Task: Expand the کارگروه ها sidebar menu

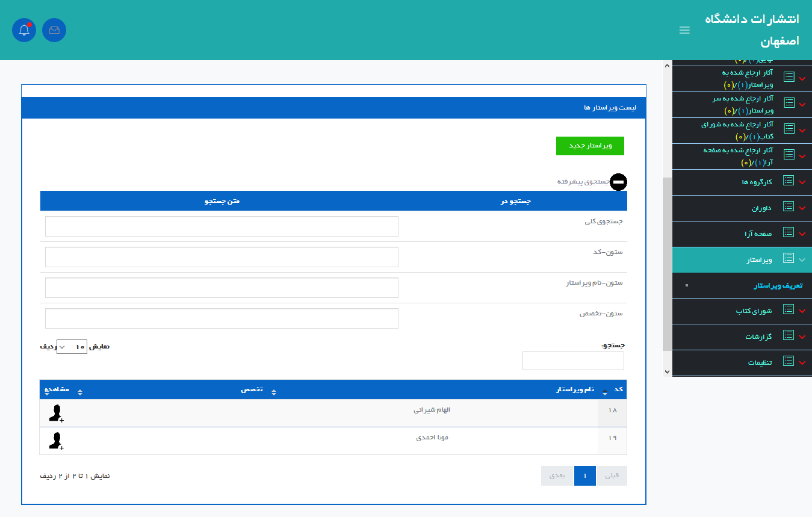Action: pyautogui.click(x=802, y=182)
